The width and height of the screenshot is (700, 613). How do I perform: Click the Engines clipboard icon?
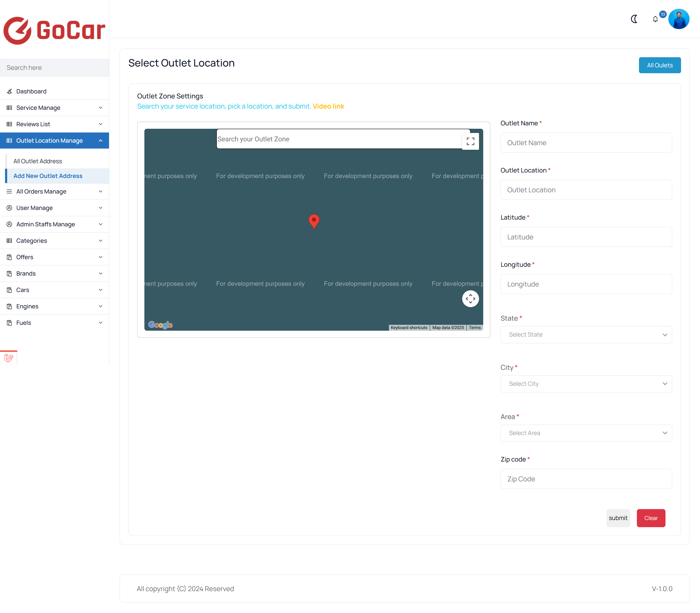(9, 306)
